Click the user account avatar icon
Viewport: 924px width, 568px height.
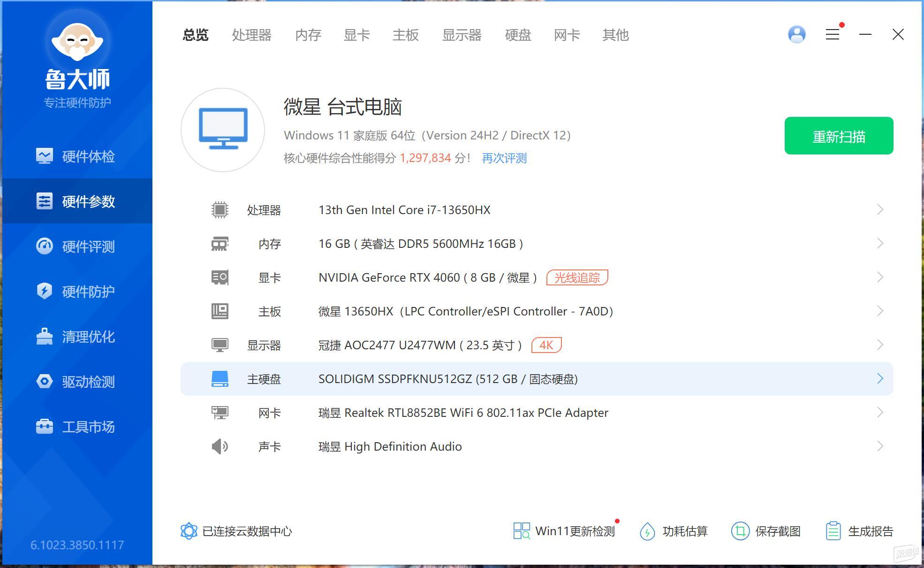[x=796, y=34]
